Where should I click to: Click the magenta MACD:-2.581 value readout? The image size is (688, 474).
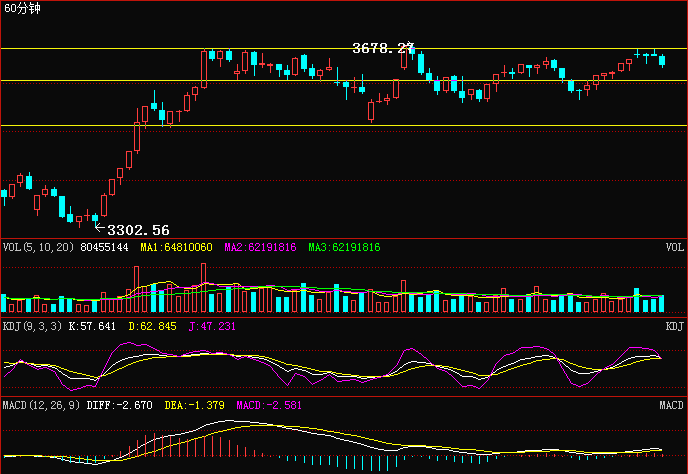[269, 405]
